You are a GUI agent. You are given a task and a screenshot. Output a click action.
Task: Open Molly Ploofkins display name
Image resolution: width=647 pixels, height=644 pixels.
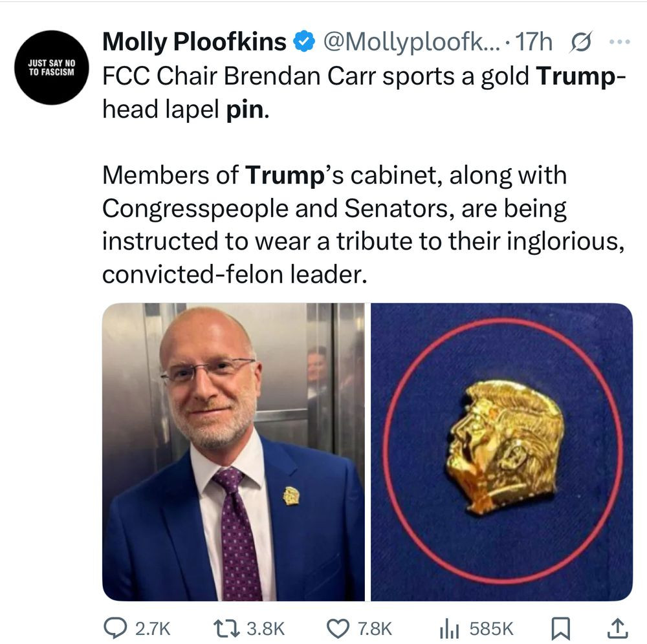pos(194,41)
